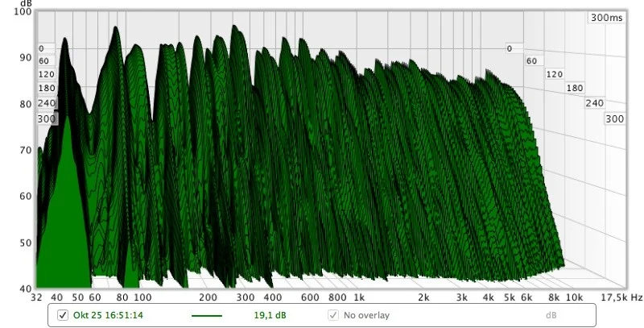The height and width of the screenshot is (328, 644).
Task: Click the 5k frequency axis label
Action: click(510, 297)
